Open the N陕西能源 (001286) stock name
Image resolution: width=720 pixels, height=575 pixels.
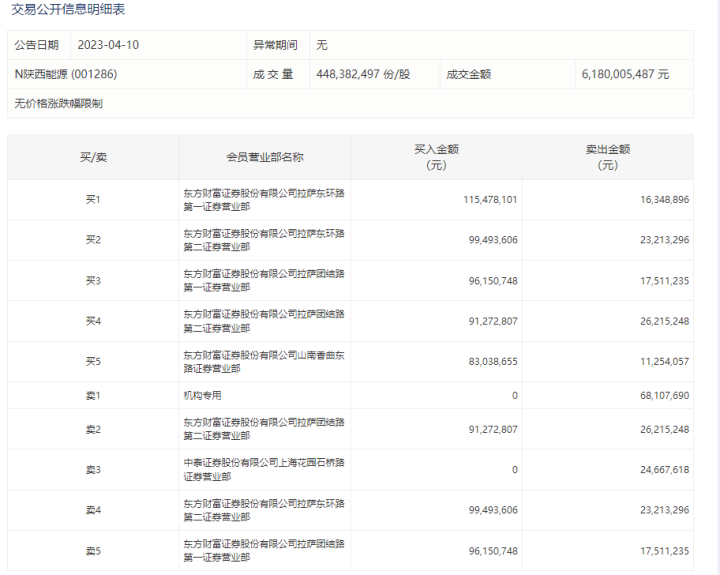coord(66,74)
